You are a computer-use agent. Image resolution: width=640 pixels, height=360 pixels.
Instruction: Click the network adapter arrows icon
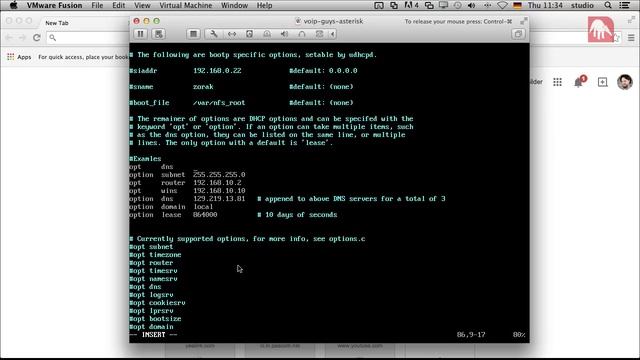click(232, 34)
